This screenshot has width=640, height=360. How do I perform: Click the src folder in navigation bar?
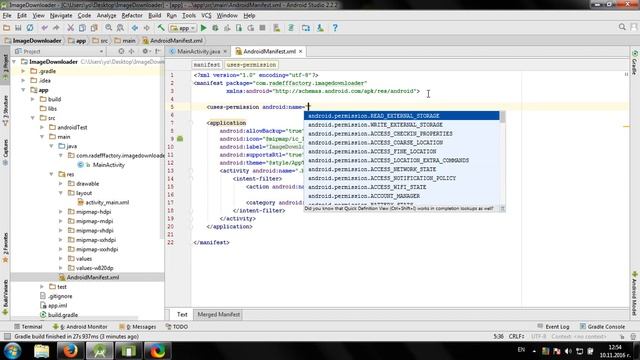coord(100,41)
